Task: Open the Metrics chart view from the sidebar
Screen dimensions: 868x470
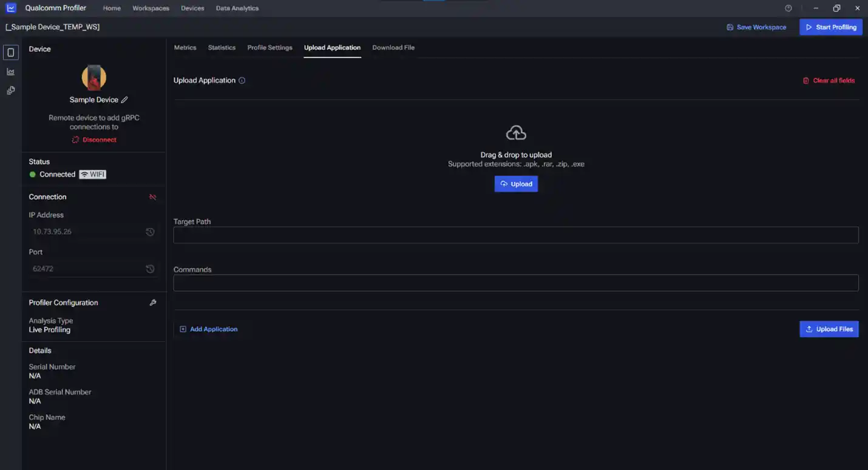Action: (10, 71)
